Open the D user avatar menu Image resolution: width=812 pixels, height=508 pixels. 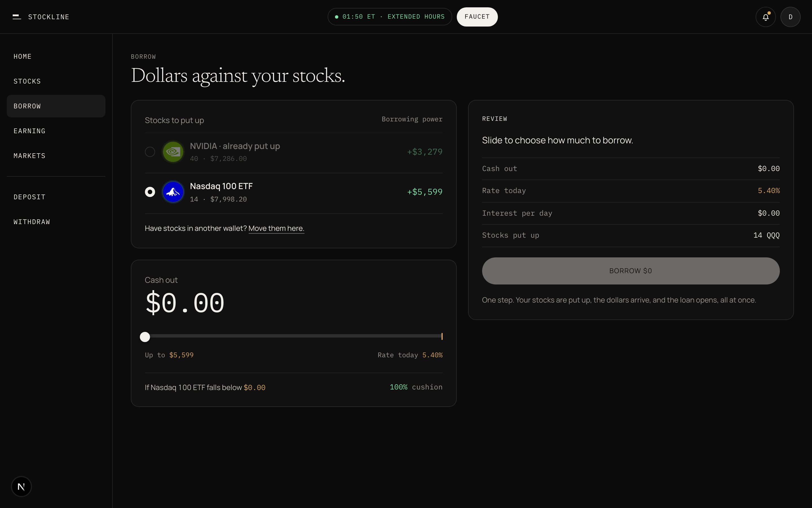[x=790, y=17]
